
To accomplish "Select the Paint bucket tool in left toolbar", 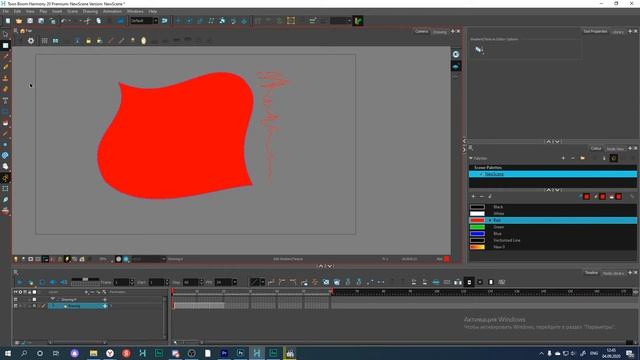I will click(x=5, y=122).
